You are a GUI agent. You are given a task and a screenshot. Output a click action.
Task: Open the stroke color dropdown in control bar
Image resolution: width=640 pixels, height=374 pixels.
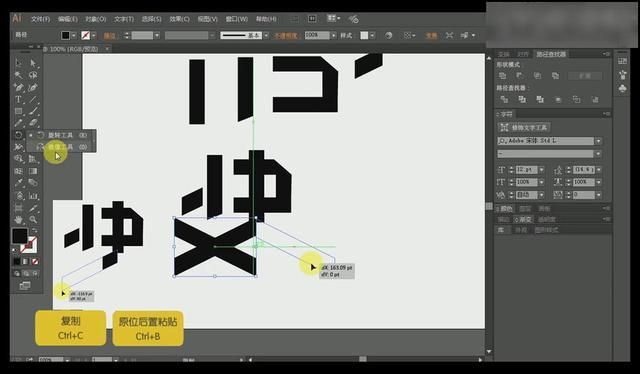click(x=94, y=36)
